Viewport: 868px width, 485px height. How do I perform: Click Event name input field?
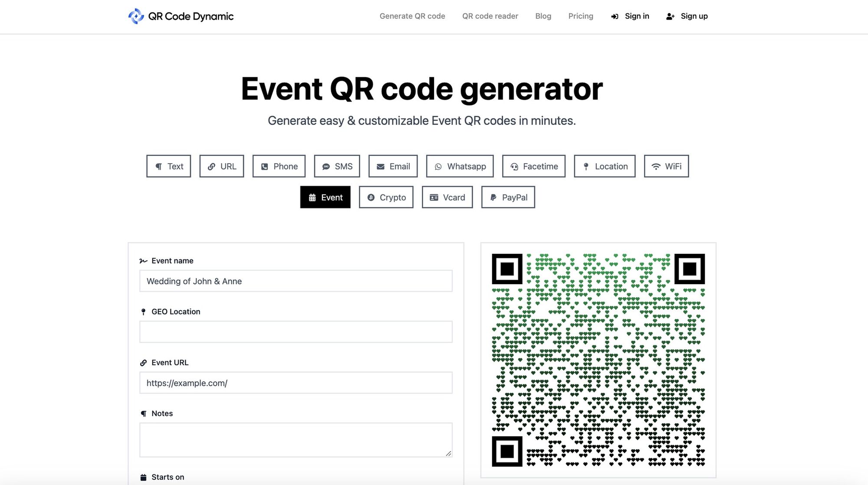pyautogui.click(x=295, y=281)
